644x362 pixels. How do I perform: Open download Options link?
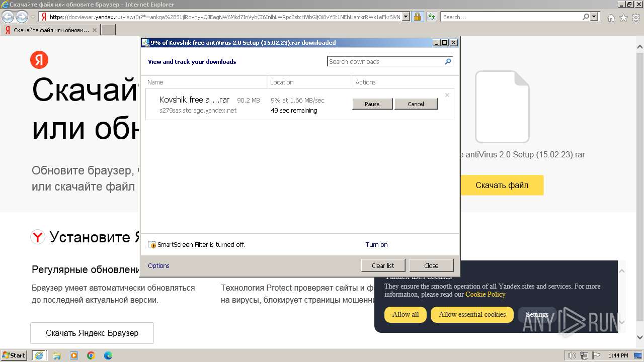pos(158,265)
